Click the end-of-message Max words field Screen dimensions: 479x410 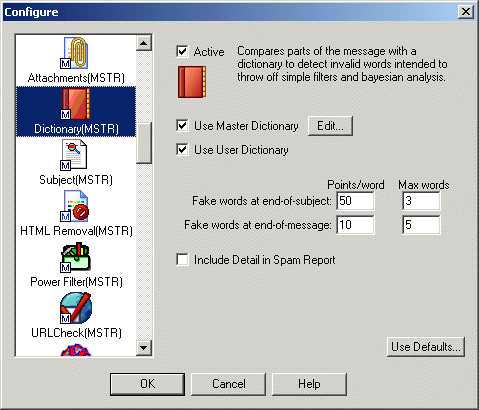(x=421, y=225)
